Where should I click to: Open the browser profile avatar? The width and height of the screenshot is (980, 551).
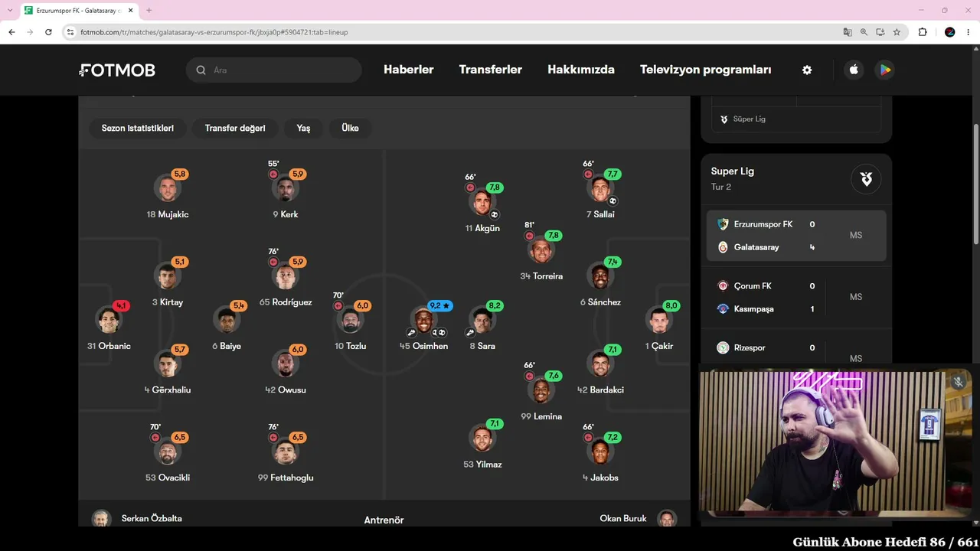pos(950,32)
